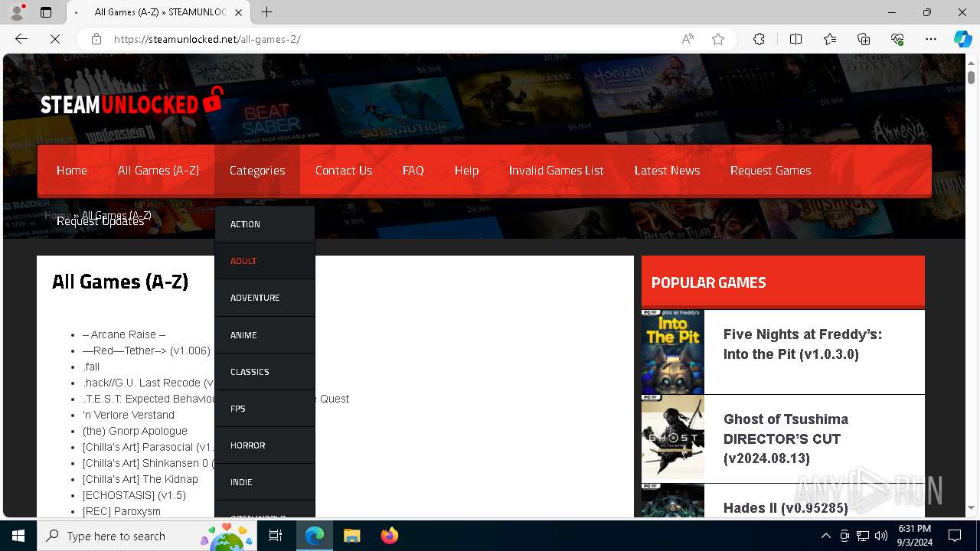Open Task View on the taskbar
Image resolution: width=980 pixels, height=551 pixels.
pos(276,536)
